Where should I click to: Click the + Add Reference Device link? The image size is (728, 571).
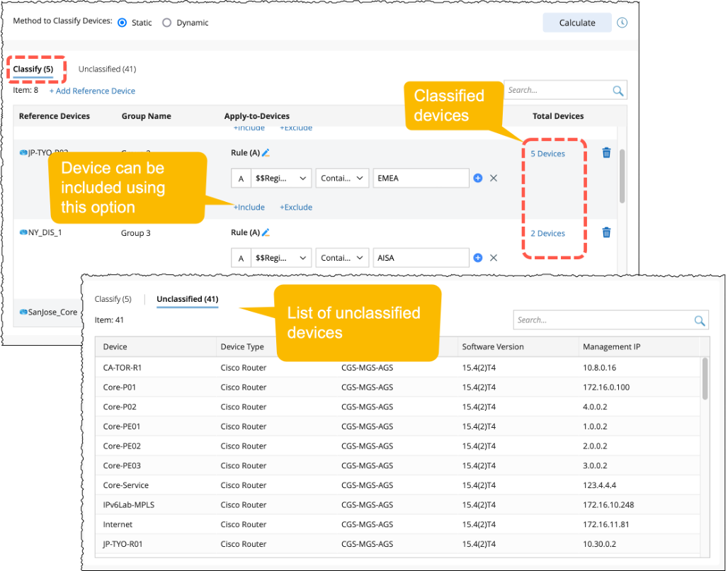(x=92, y=91)
